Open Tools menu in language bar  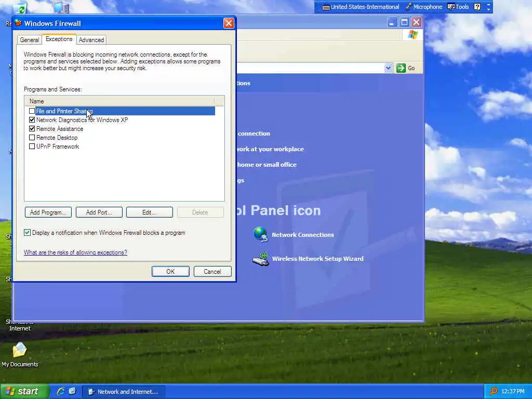(x=458, y=7)
